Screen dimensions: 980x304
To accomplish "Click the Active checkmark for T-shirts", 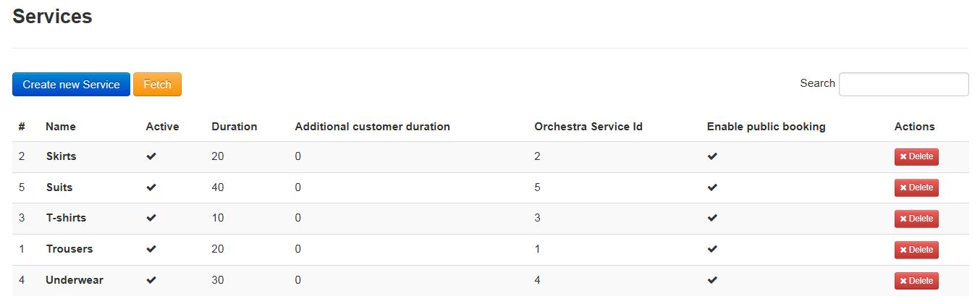I will click(x=151, y=218).
